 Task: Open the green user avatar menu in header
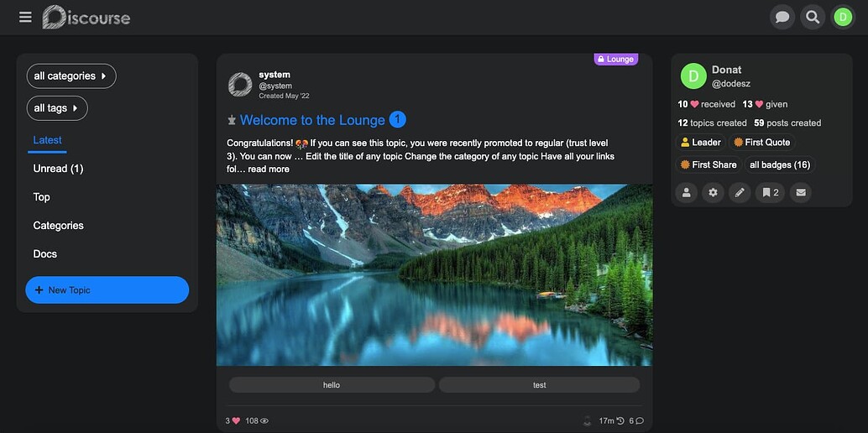843,17
